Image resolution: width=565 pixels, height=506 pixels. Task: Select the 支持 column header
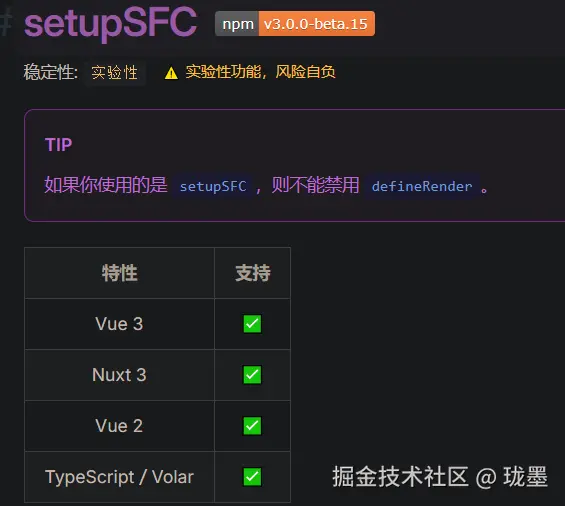coord(253,273)
